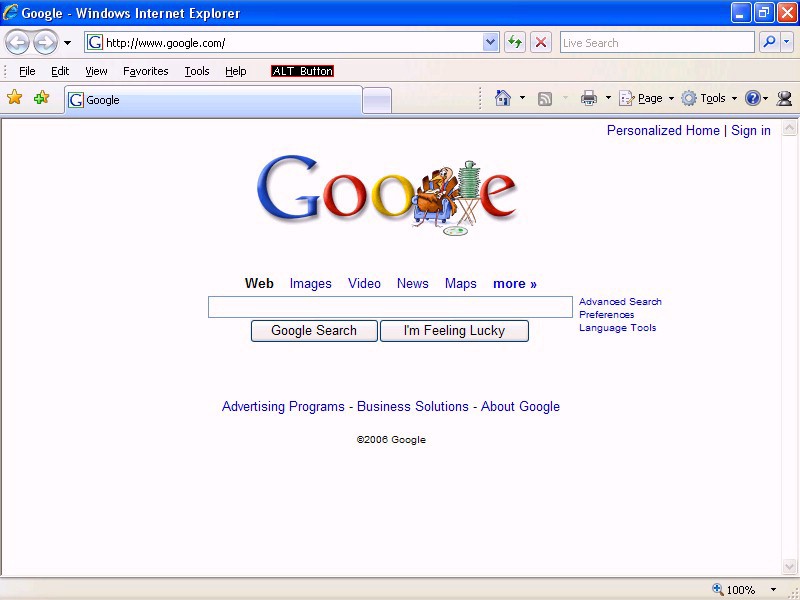Click the Home icon in toolbar

pyautogui.click(x=503, y=97)
